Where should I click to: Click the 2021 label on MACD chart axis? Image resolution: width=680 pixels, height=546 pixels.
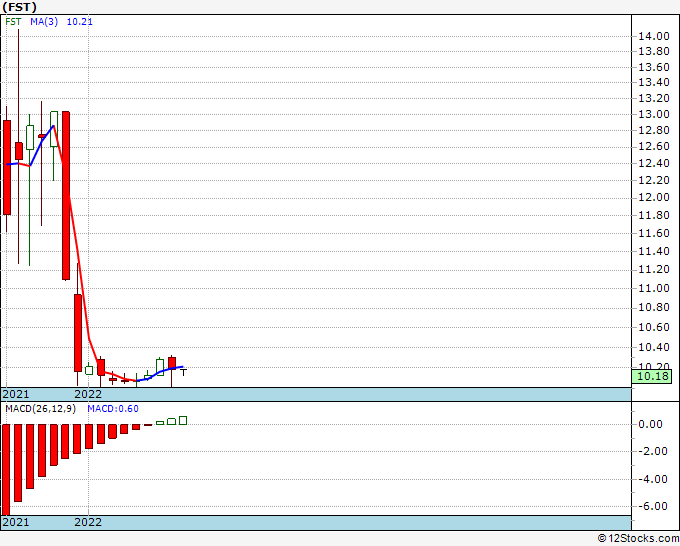pos(16,522)
